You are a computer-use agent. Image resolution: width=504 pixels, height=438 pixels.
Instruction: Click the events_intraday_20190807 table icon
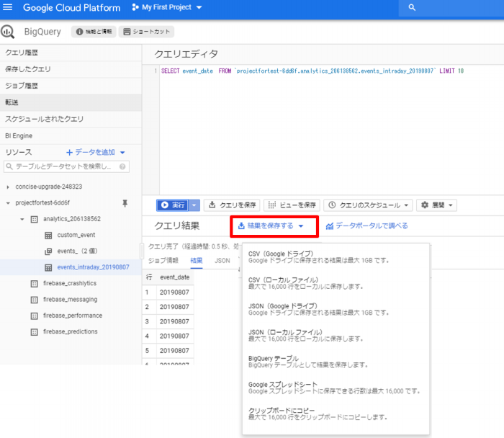[48, 267]
